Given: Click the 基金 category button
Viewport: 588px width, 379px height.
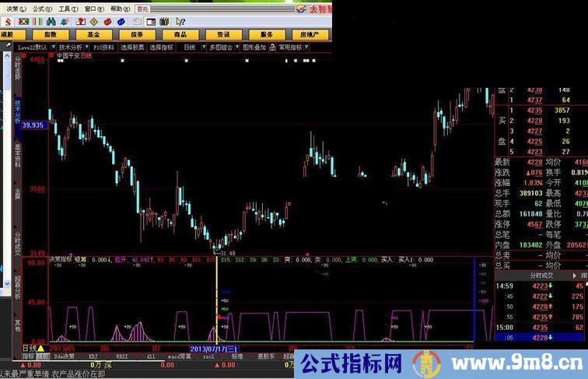Looking at the screenshot, I should point(93,34).
